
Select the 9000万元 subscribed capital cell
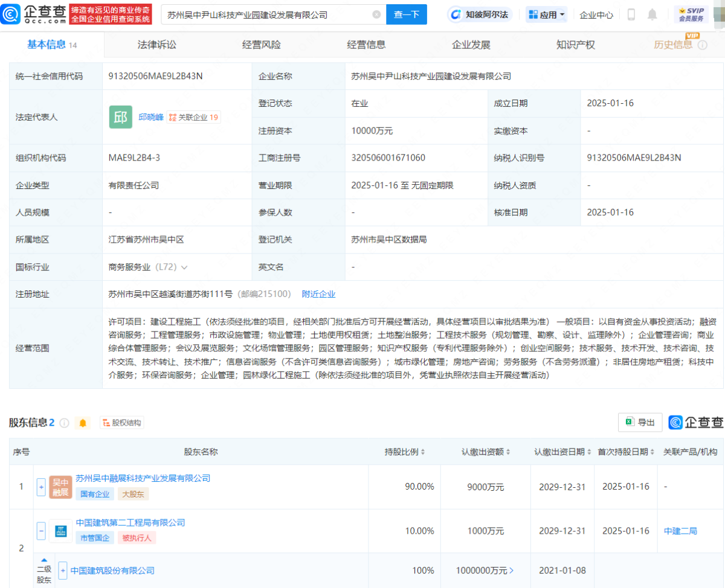pyautogui.click(x=486, y=487)
